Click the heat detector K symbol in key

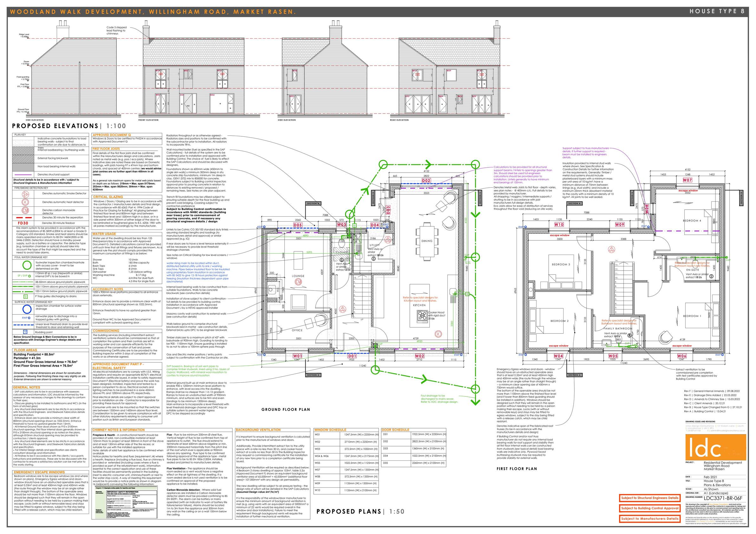point(25,202)
